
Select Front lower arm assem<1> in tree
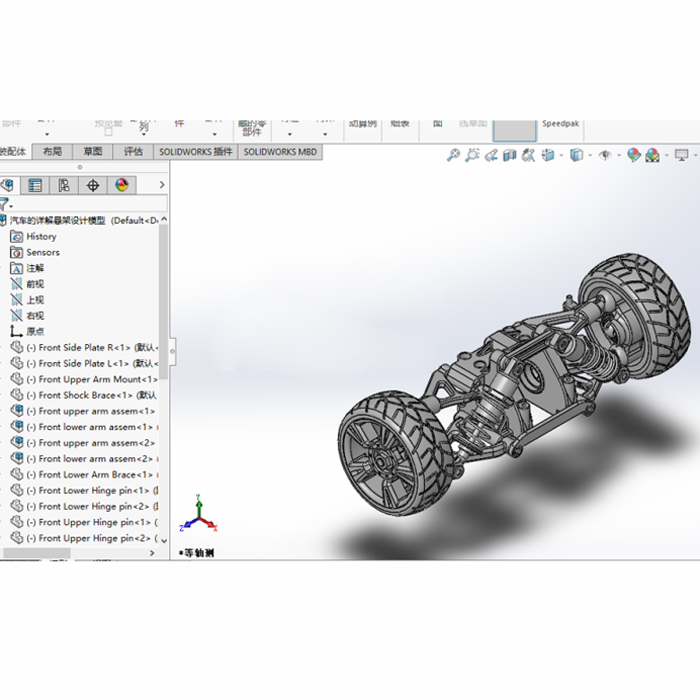[x=89, y=427]
